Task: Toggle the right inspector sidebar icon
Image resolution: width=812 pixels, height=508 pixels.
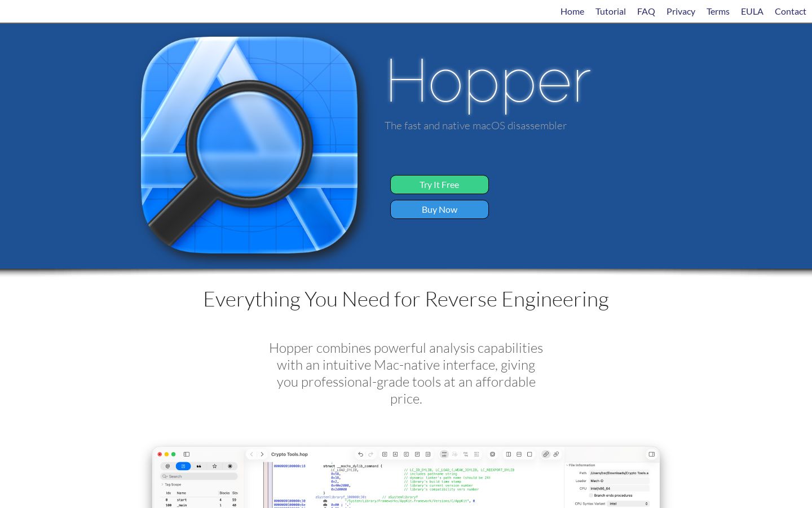Action: 651,454
